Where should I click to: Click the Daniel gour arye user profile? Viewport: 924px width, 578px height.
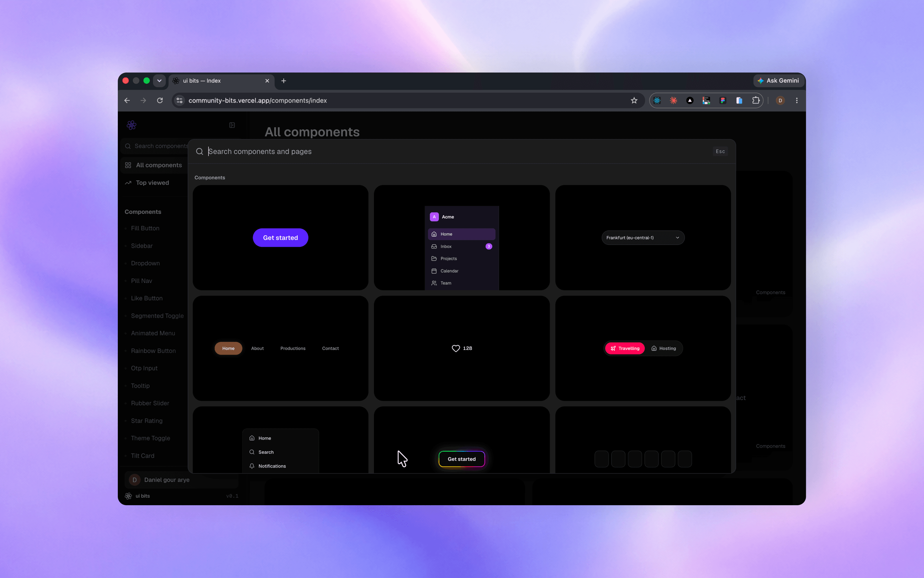click(181, 480)
